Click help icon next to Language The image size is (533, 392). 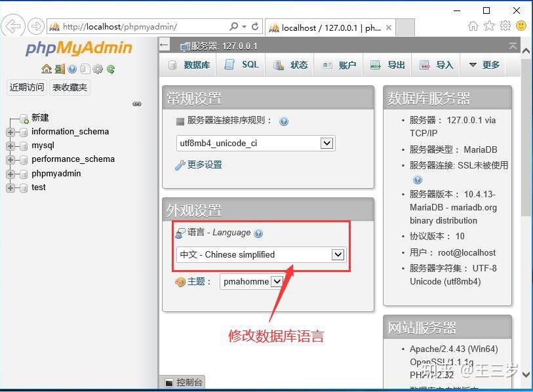coord(258,233)
